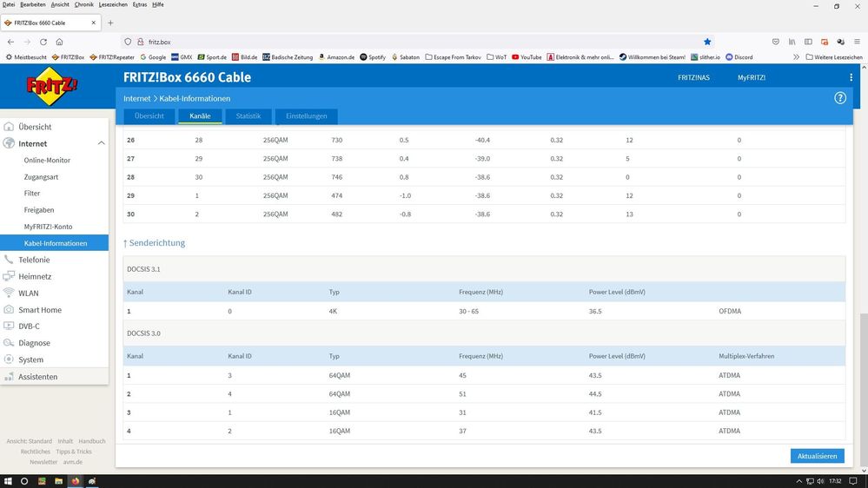Show more bookmarks with the double-chevron
Image resolution: width=868 pixels, height=488 pixels.
[x=796, y=57]
